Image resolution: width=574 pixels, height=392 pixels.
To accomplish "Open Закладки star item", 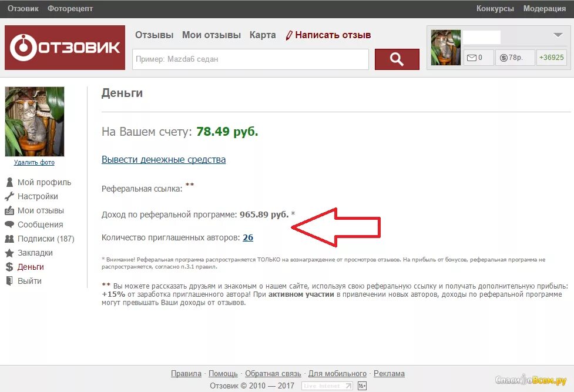I will [29, 253].
